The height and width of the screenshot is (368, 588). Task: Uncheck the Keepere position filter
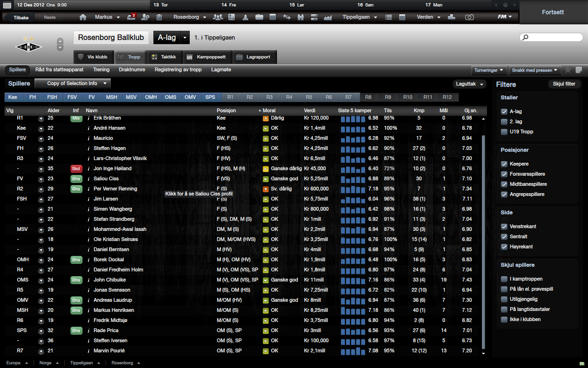pos(504,164)
